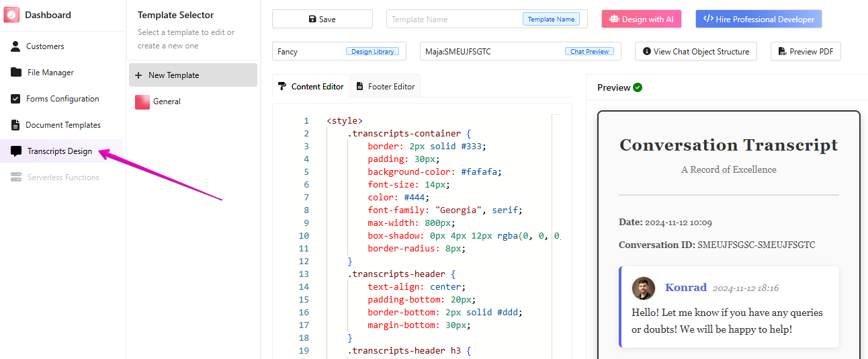Click the pink Dashboard logo icon
Viewport: 868px width, 359px height.
[11, 15]
